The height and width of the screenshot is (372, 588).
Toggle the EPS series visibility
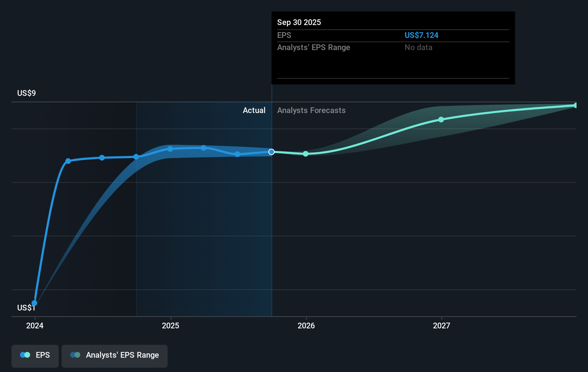point(35,356)
